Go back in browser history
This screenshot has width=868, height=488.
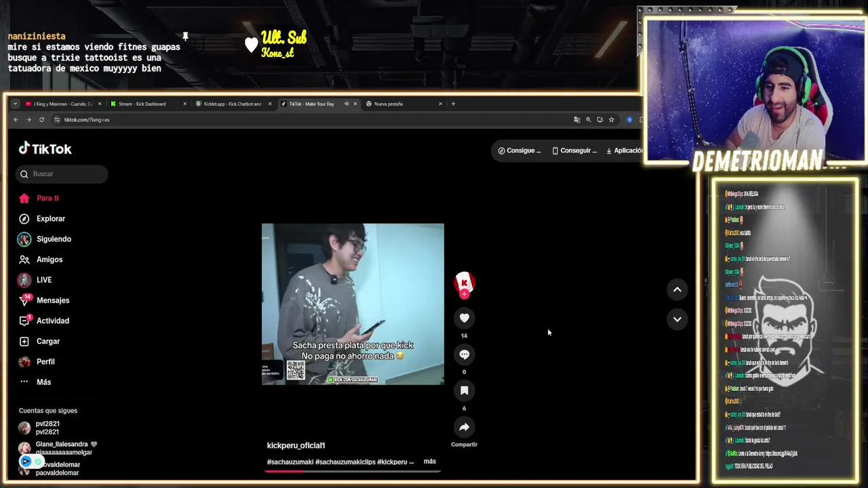(x=16, y=119)
